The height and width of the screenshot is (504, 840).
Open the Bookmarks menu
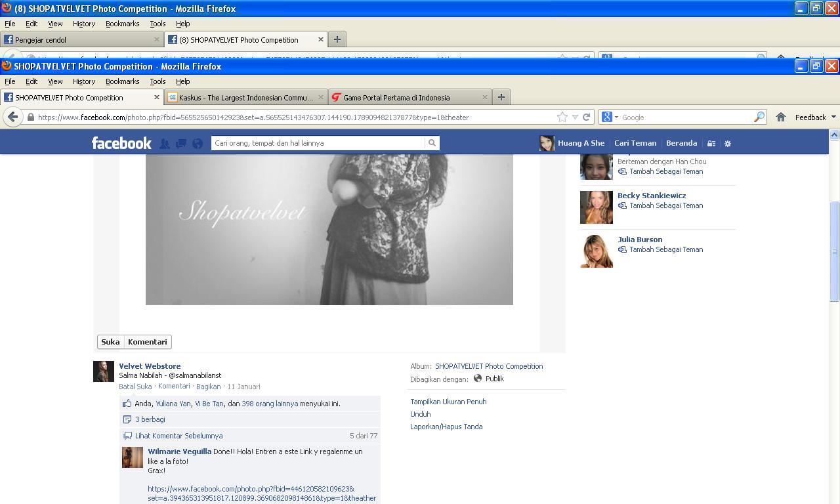123,81
